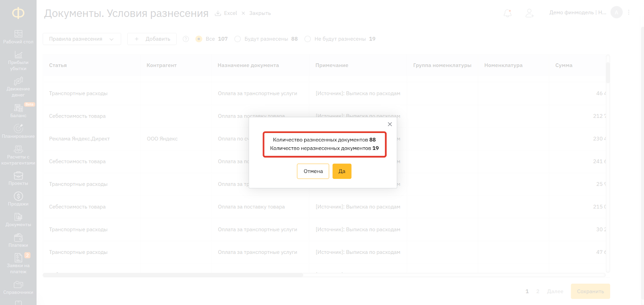Open Проекты section icon
Screen dimensions: 644x305
18,176
